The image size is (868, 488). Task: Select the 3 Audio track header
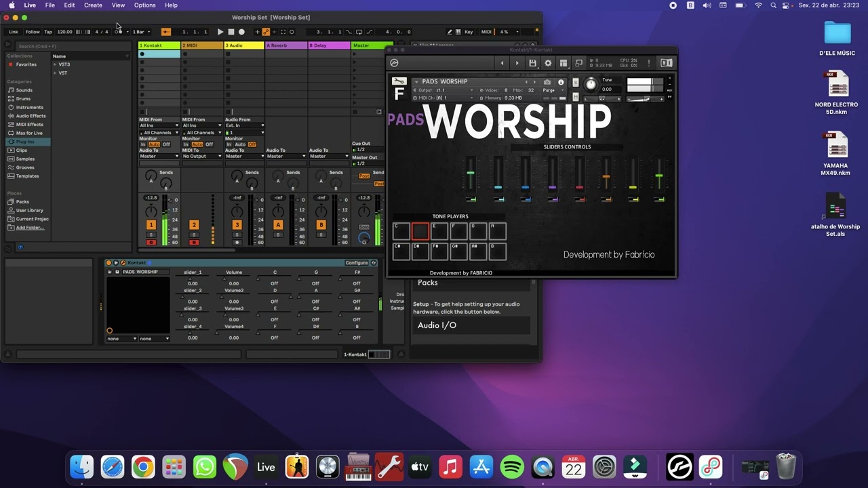(x=245, y=45)
